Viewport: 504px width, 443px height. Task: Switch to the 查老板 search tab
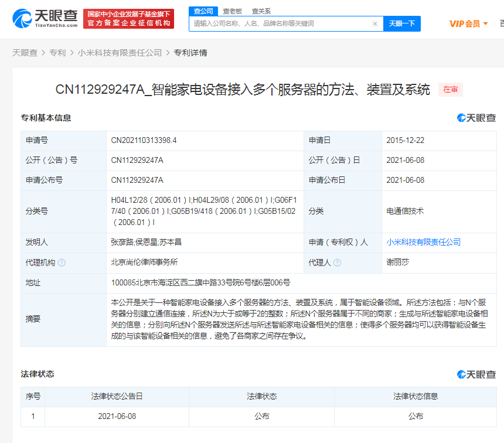click(232, 11)
